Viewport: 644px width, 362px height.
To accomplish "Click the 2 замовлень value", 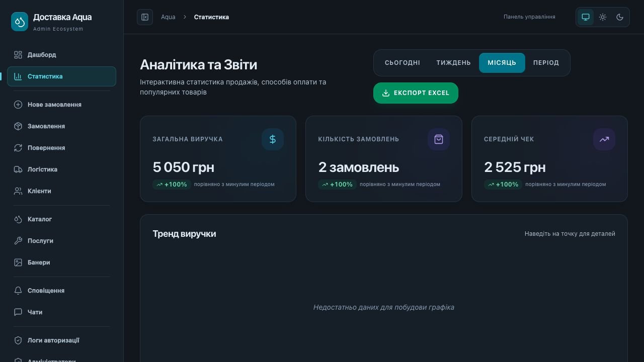I will point(359,167).
